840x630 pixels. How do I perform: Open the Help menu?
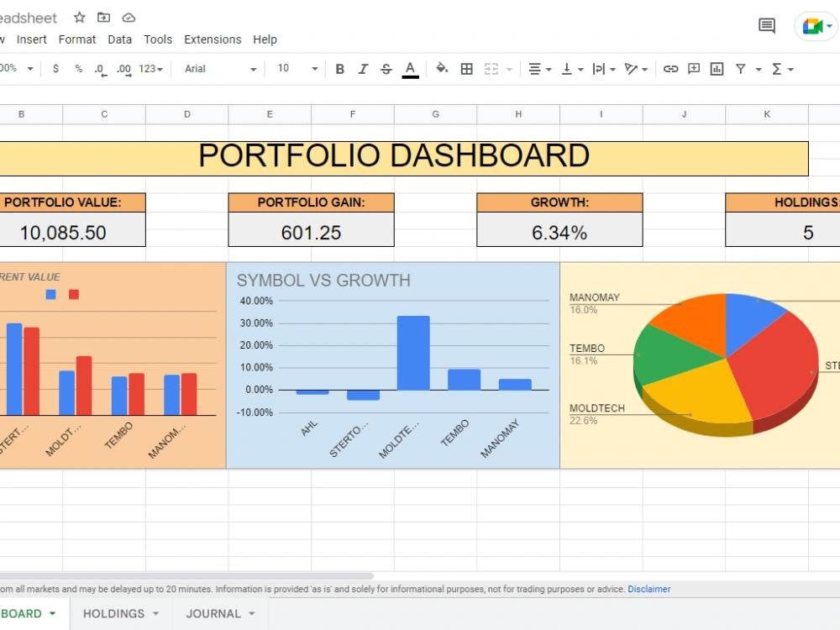[265, 39]
